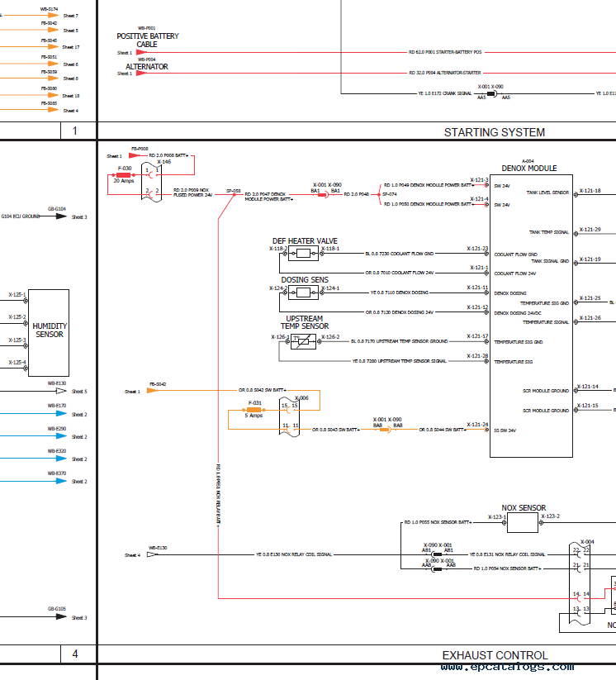This screenshot has height=680, width=616.
Task: Click the red ALTERNATOR arrow marker
Action: tap(142, 73)
